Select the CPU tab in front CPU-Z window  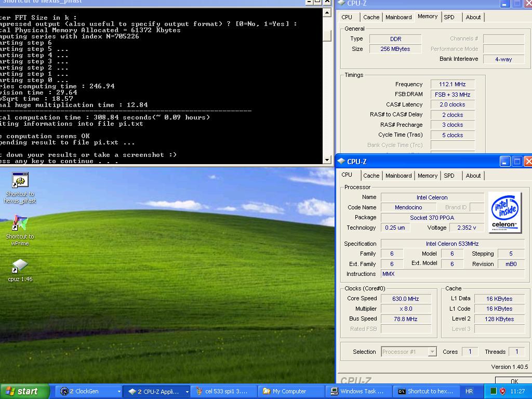coord(347,175)
